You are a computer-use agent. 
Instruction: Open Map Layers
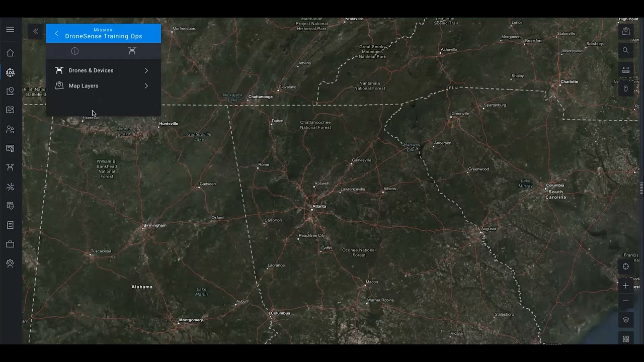[x=103, y=86]
